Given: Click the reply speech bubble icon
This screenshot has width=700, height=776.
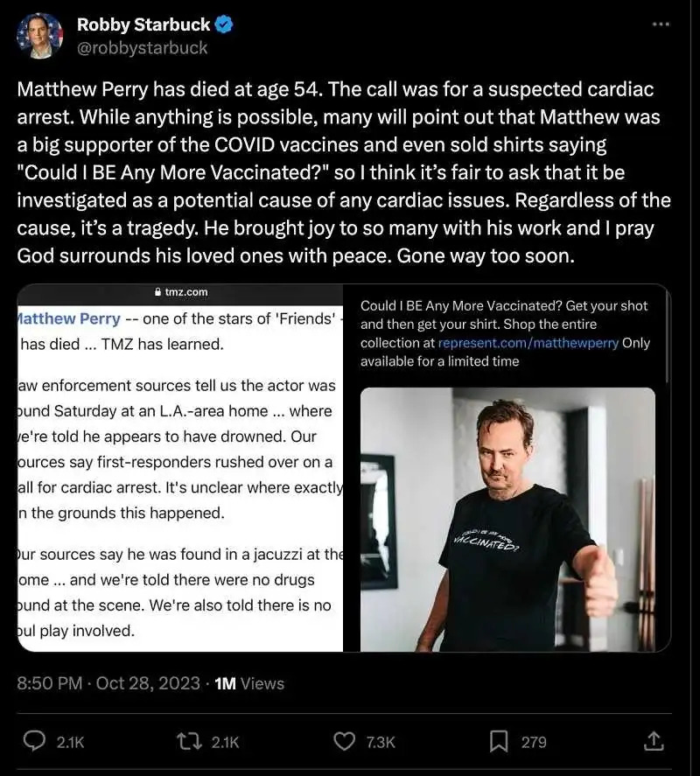Looking at the screenshot, I should 34,741.
